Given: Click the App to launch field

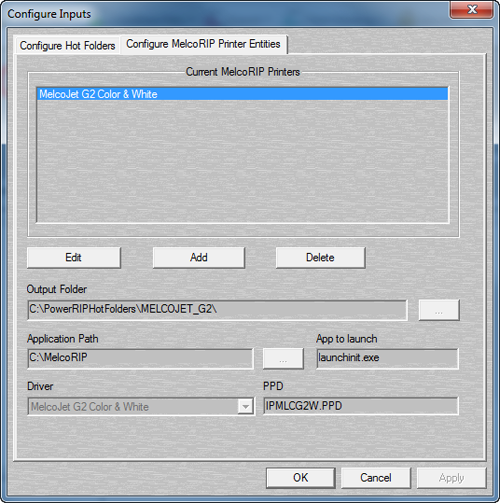Looking at the screenshot, I should click(387, 358).
